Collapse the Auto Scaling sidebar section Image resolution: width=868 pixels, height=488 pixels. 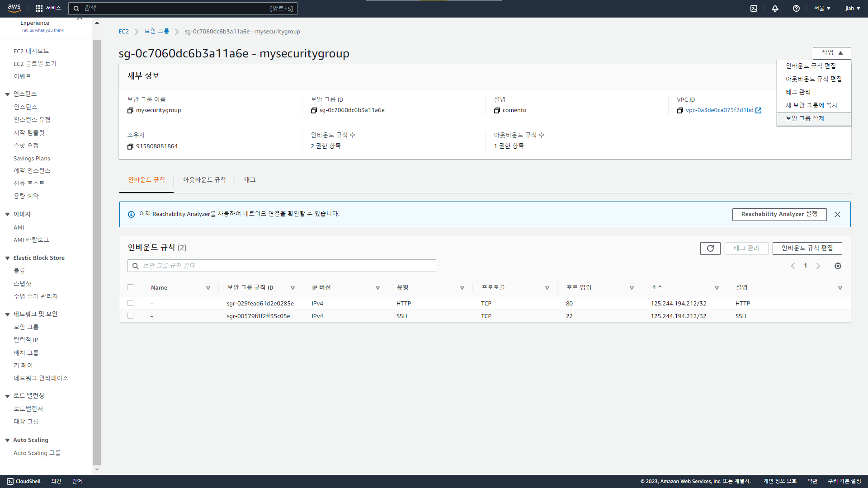pyautogui.click(x=7, y=441)
